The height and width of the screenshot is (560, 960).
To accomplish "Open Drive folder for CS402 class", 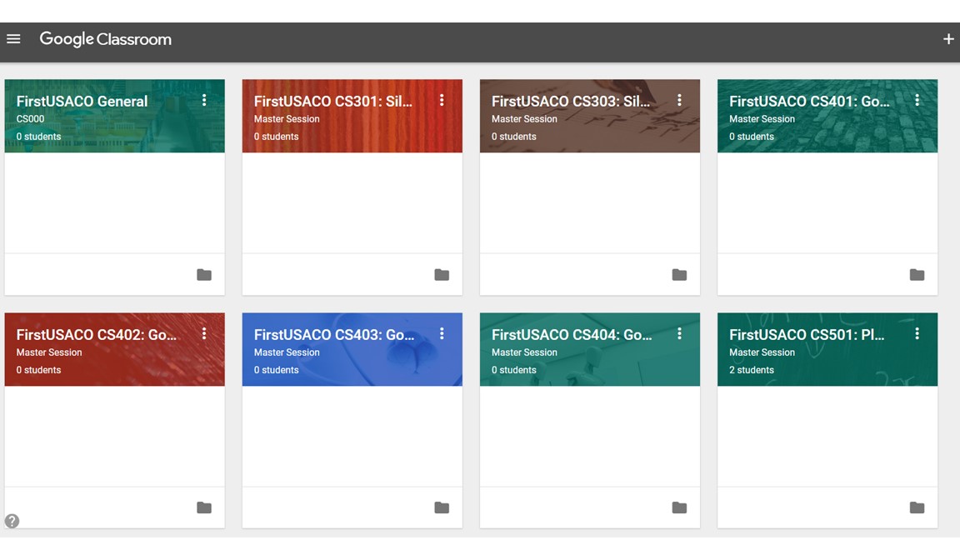I will [204, 507].
